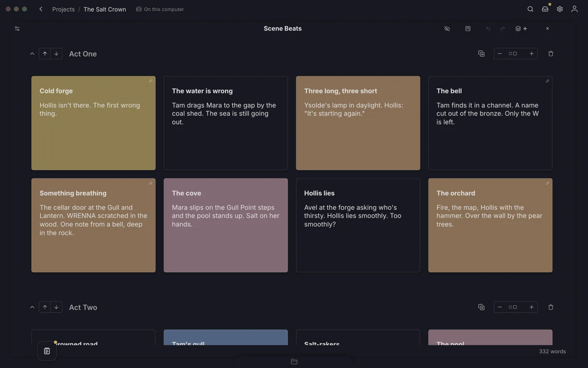Click link icon on Something breathing card

151,183
